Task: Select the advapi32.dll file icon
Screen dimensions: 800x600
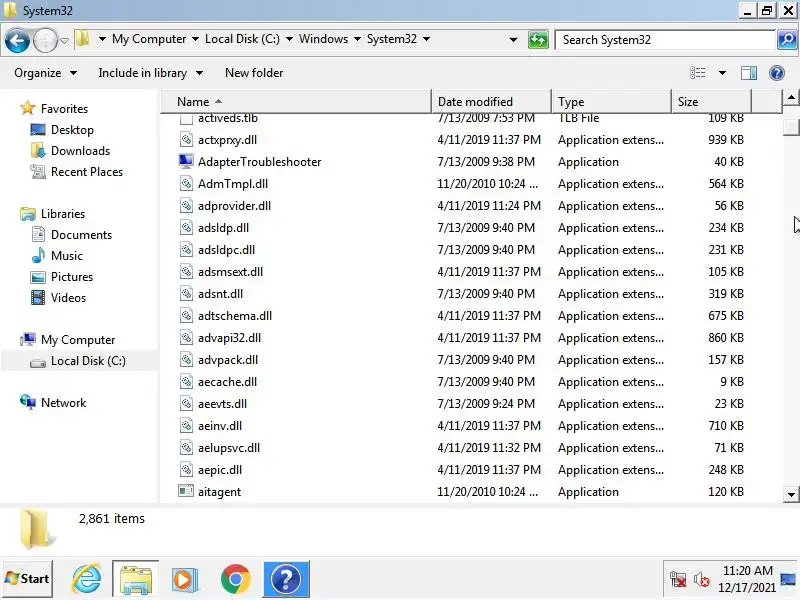Action: (186, 337)
